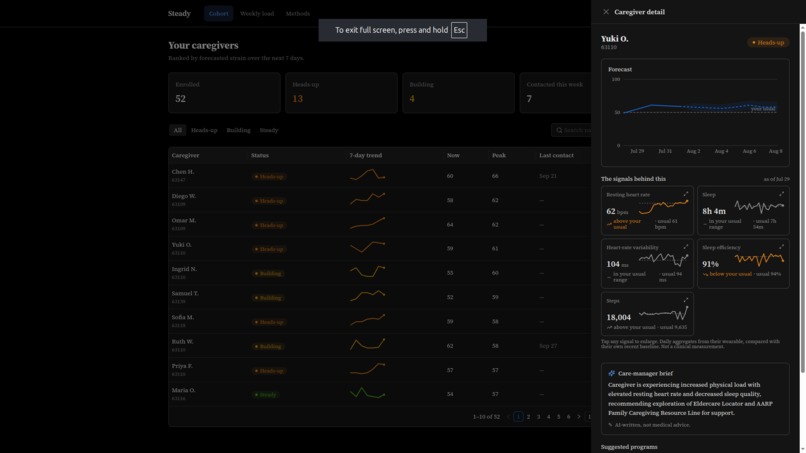The width and height of the screenshot is (806, 453).
Task: Go to page 2 of caregivers
Action: 528,416
